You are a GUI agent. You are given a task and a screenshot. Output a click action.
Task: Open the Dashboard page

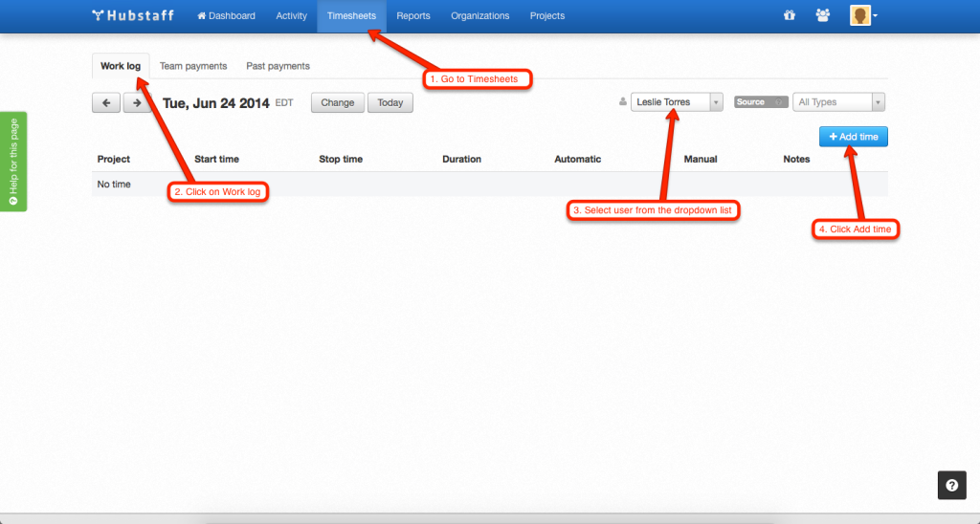click(x=226, y=15)
